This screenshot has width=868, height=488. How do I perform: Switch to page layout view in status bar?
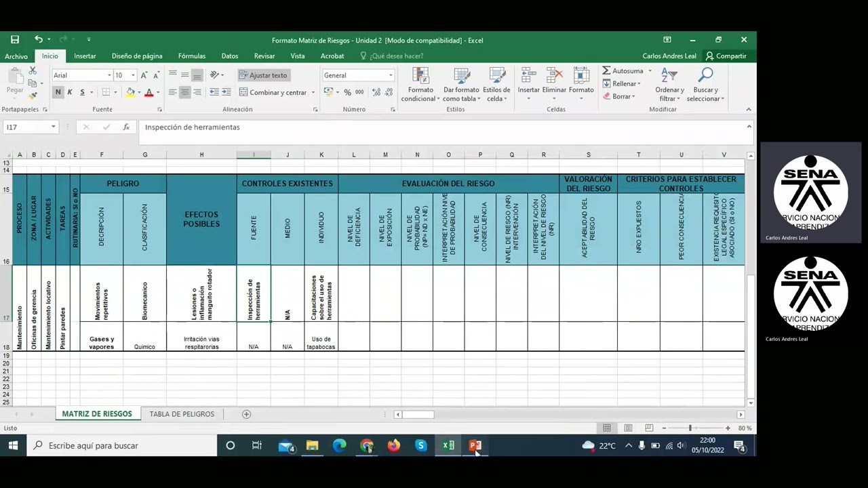click(x=628, y=428)
